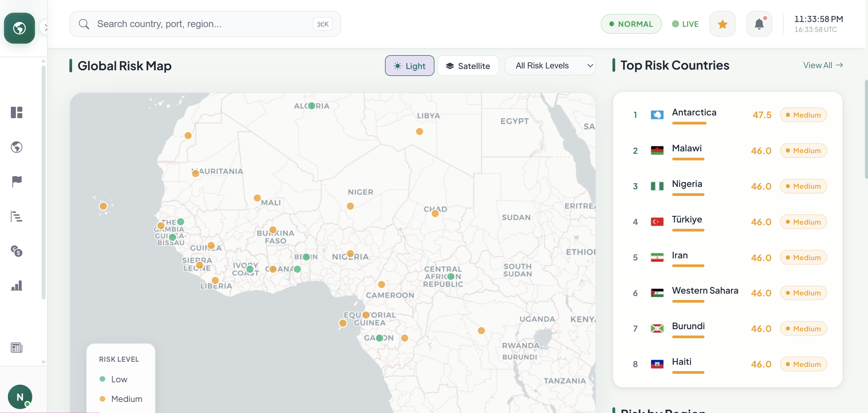The image size is (868, 413).
Task: Click the Mali risk marker
Action: [257, 198]
